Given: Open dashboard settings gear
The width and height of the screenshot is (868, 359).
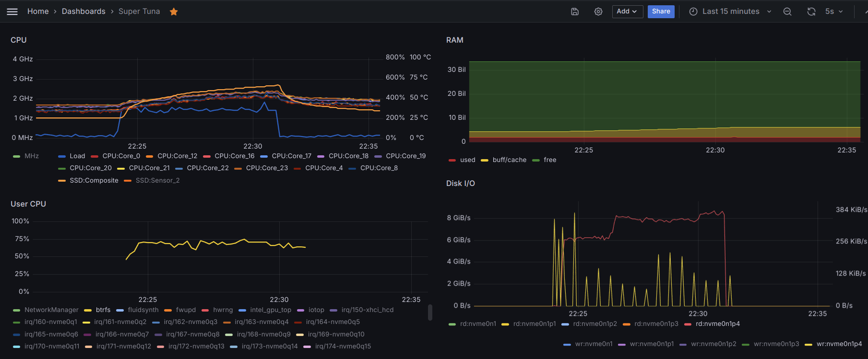Looking at the screenshot, I should pyautogui.click(x=598, y=12).
